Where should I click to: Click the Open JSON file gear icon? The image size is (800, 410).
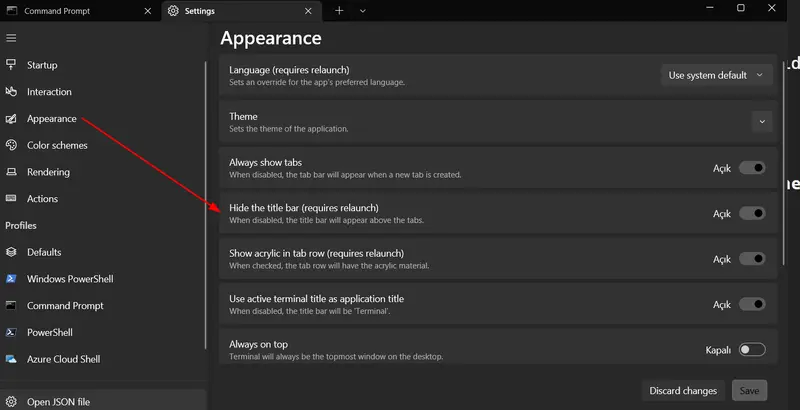coord(11,401)
